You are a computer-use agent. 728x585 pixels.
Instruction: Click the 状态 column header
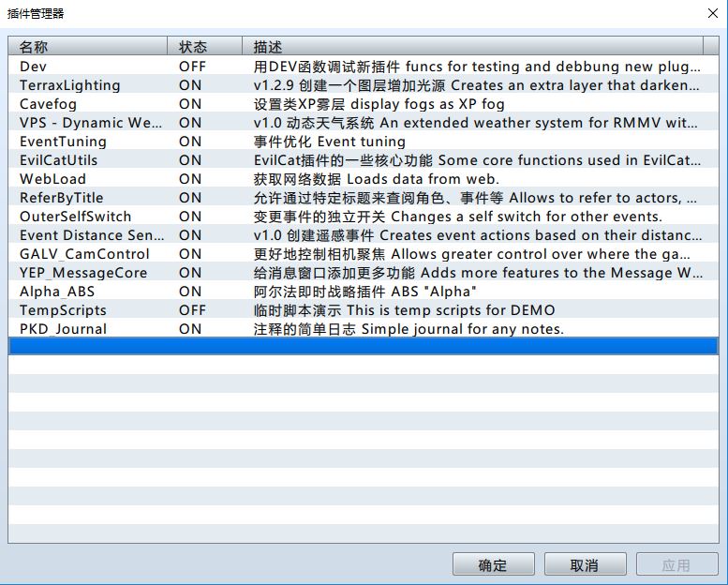(x=205, y=47)
